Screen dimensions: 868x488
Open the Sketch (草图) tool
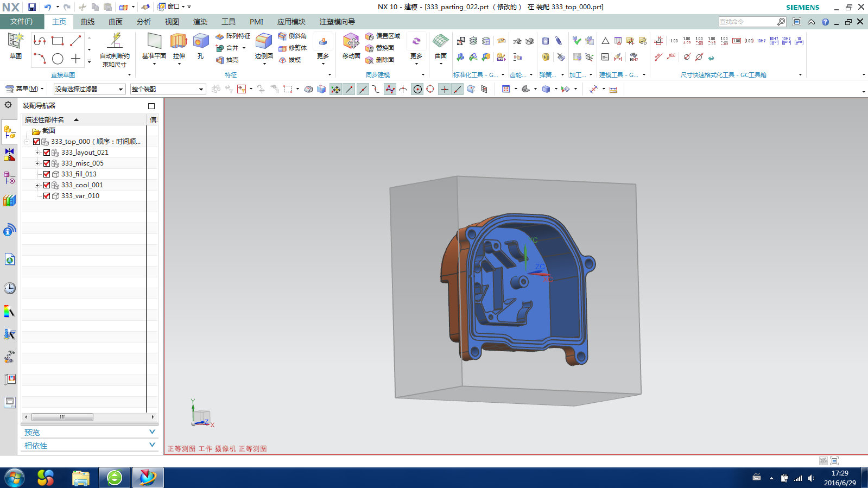click(15, 46)
